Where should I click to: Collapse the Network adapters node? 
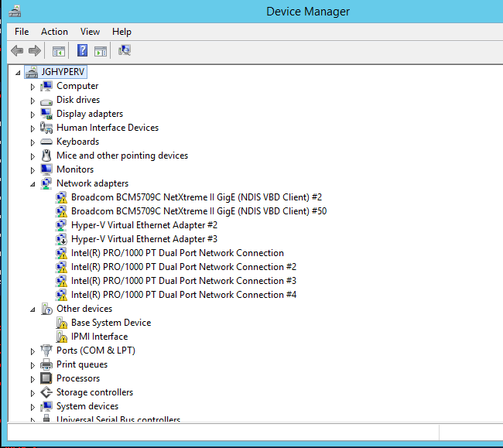coord(33,184)
